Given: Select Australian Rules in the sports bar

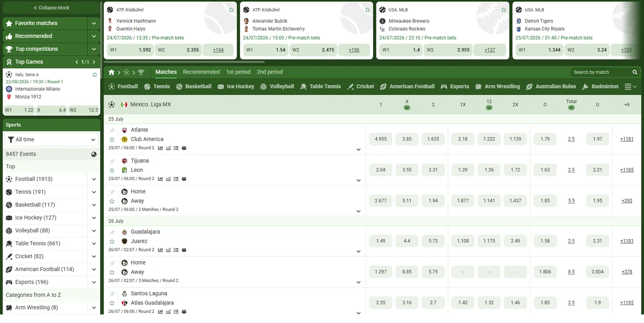Looking at the screenshot, I should (551, 86).
